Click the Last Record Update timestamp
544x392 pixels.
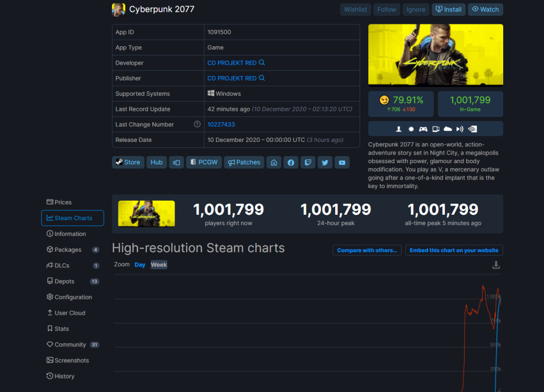tap(280, 109)
